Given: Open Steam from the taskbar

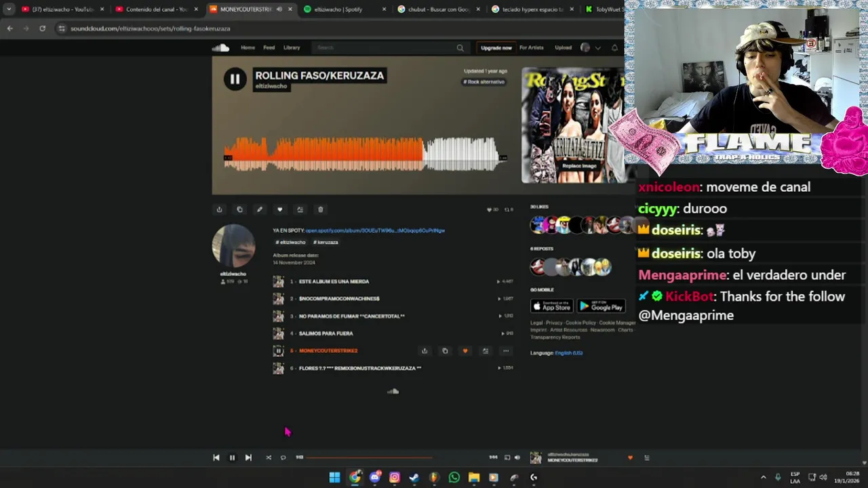Looking at the screenshot, I should coord(414,477).
